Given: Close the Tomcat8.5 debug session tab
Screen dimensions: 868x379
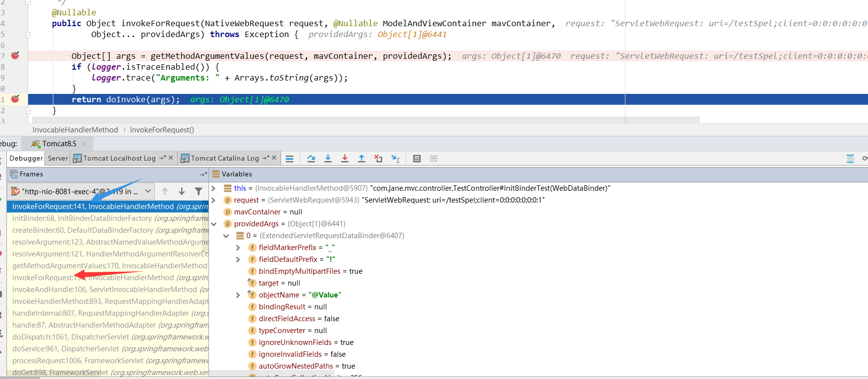Looking at the screenshot, I should point(84,144).
